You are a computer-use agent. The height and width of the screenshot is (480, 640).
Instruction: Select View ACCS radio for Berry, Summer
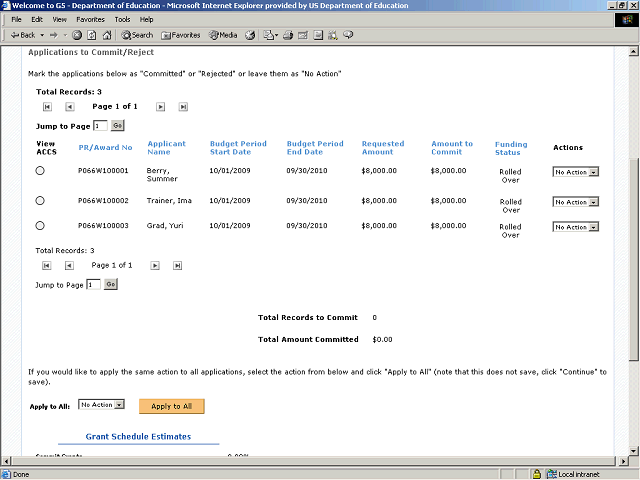(40, 171)
